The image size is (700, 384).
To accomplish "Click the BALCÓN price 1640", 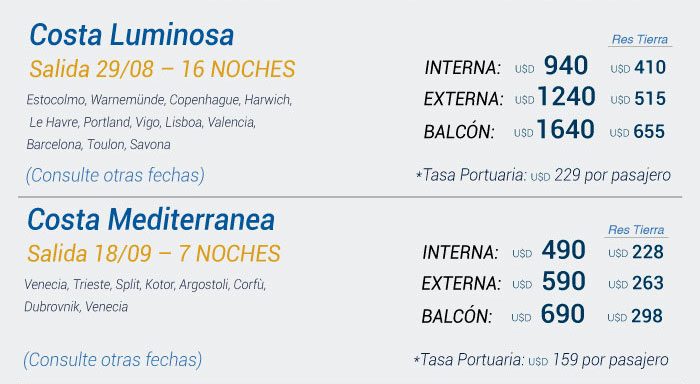I will [565, 129].
